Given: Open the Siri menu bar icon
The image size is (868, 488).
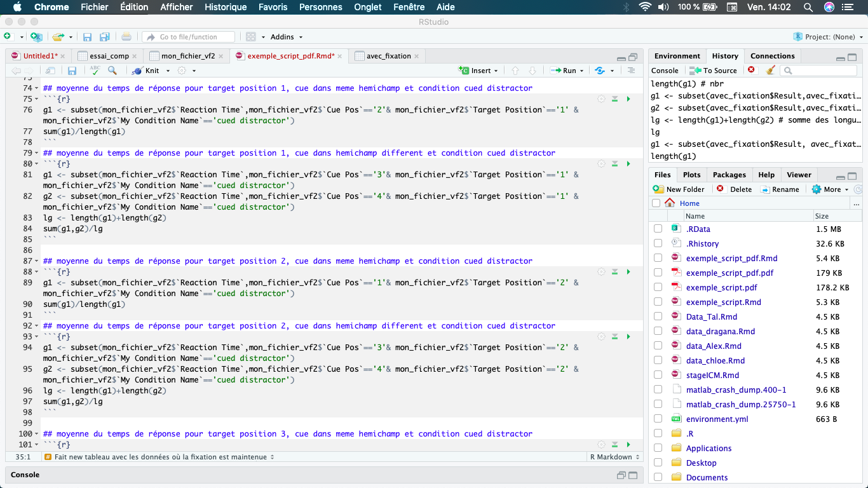Looking at the screenshot, I should point(829,7).
